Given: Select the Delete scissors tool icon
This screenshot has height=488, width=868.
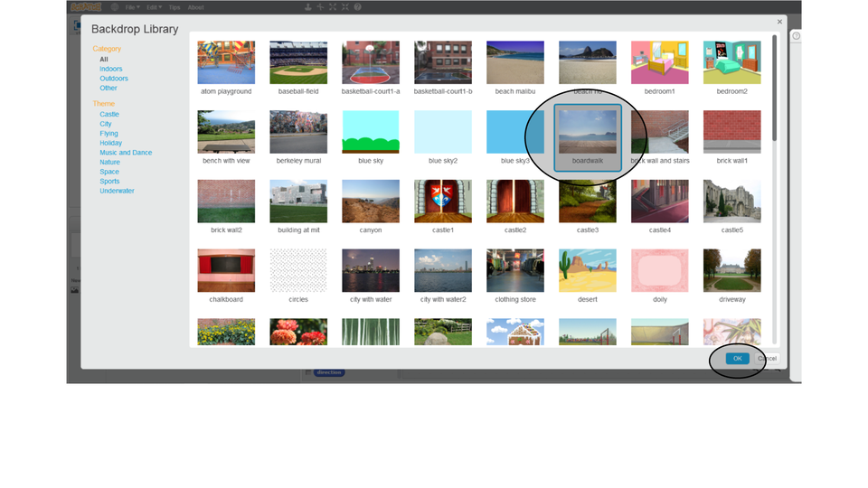Looking at the screenshot, I should tap(321, 7).
